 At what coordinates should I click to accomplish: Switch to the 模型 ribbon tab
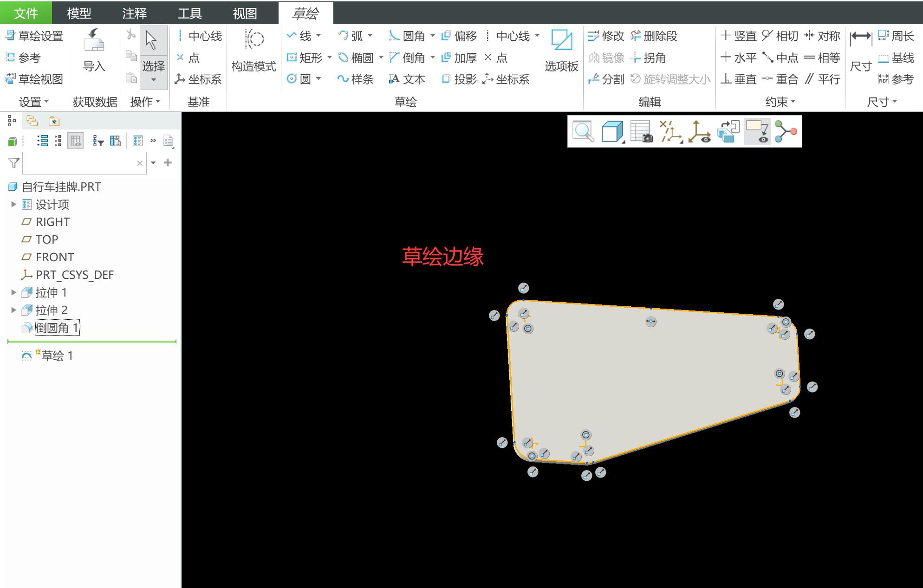pos(79,13)
